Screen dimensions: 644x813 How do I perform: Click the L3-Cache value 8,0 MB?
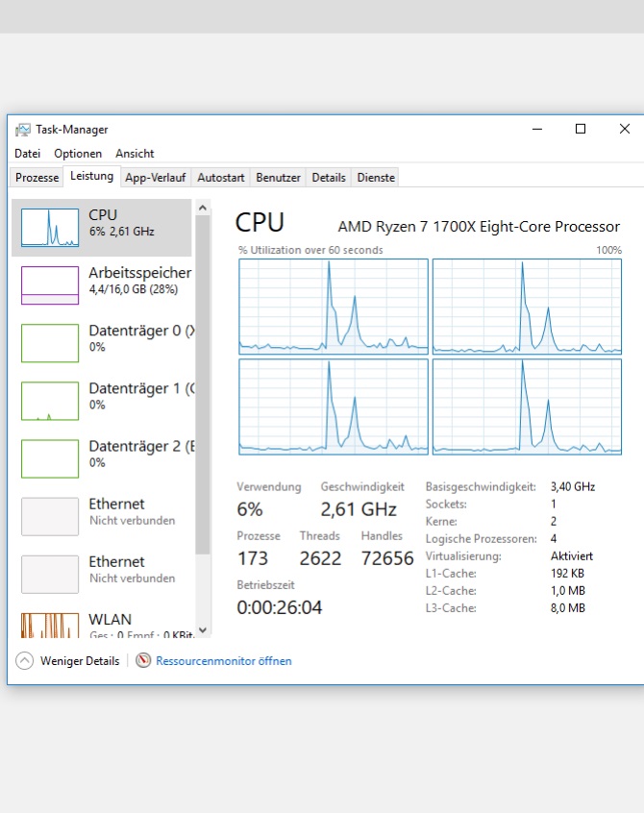[x=568, y=608]
